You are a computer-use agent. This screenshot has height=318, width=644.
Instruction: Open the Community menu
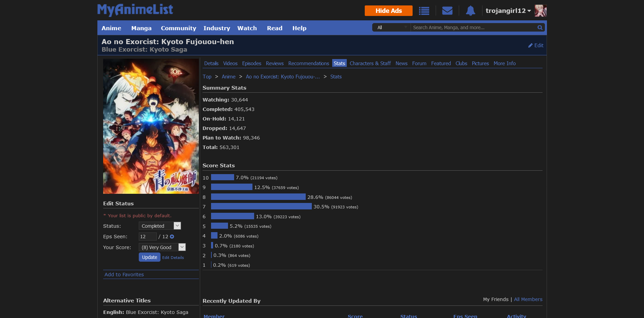click(x=178, y=28)
